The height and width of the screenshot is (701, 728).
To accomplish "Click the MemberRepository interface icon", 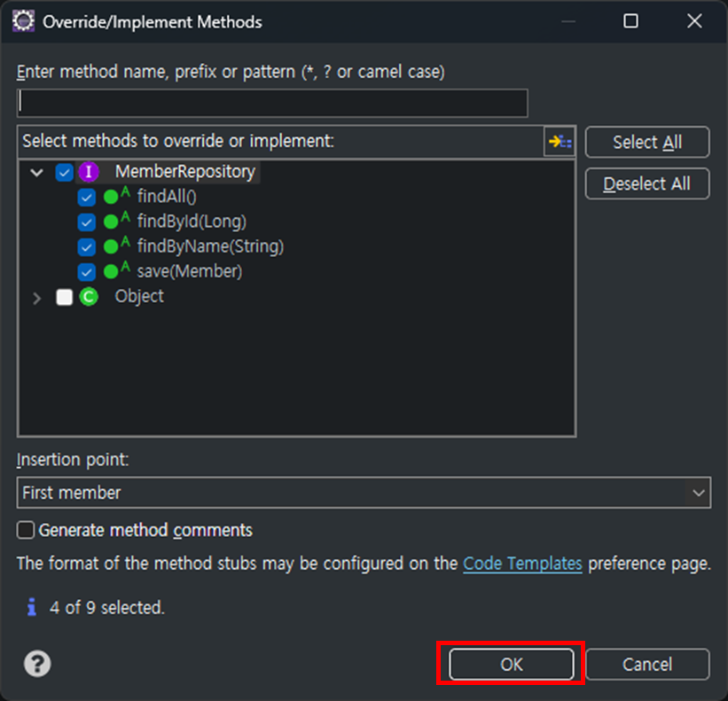I will [89, 172].
